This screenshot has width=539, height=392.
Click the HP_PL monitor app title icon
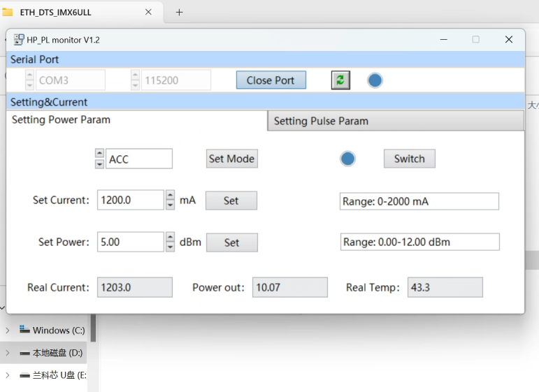(x=19, y=40)
